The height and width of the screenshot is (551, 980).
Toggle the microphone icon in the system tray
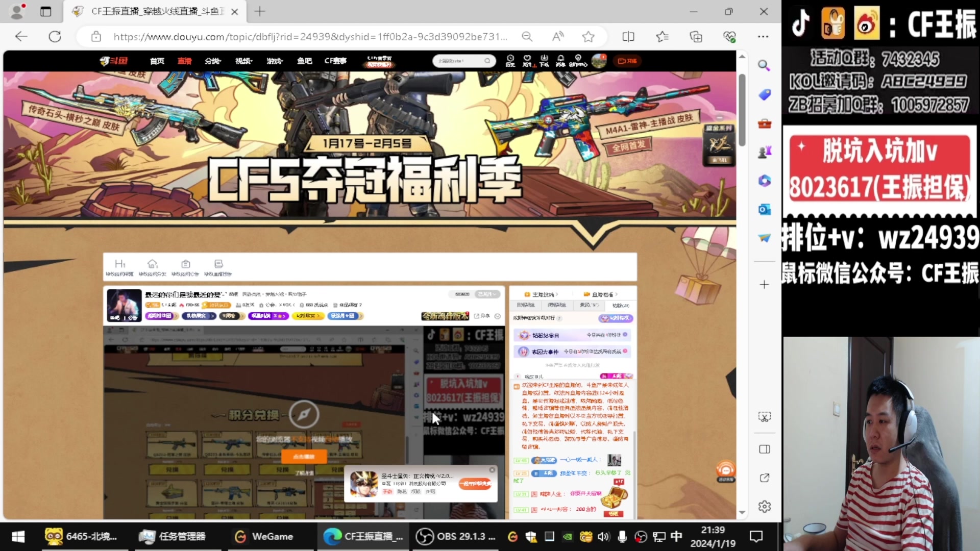622,536
